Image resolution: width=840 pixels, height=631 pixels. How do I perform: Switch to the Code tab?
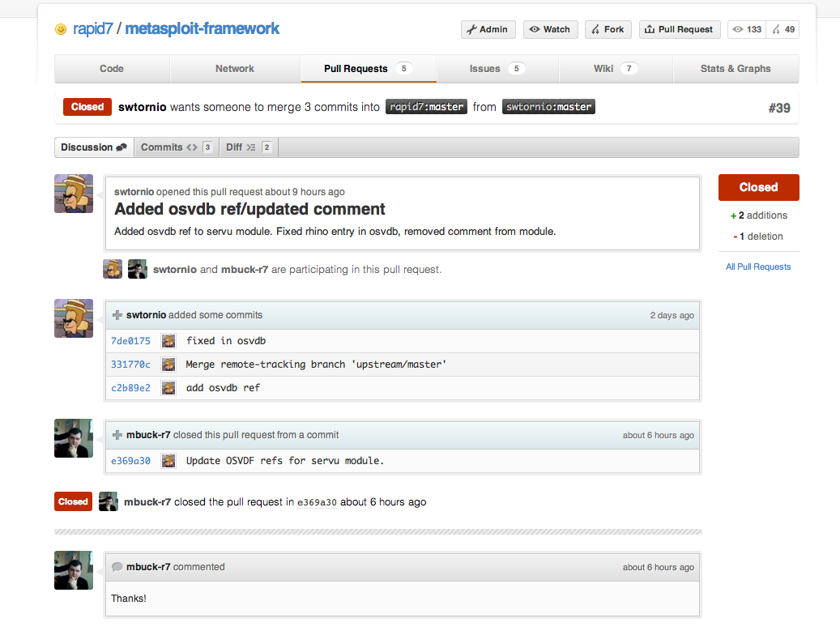[112, 69]
